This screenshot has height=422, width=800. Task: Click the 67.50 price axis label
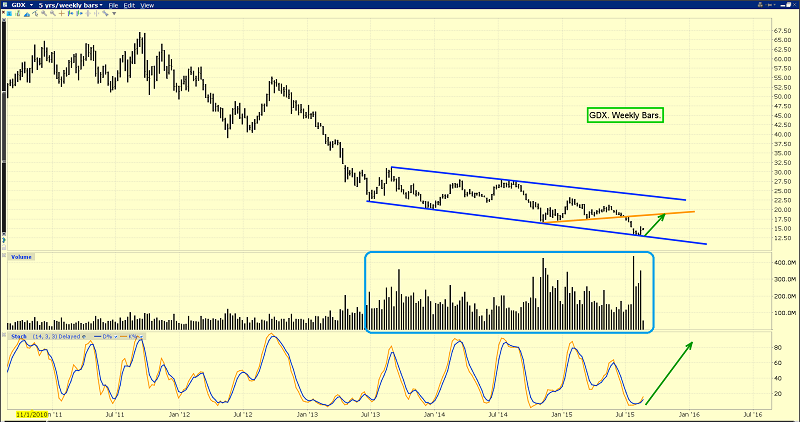[782, 31]
